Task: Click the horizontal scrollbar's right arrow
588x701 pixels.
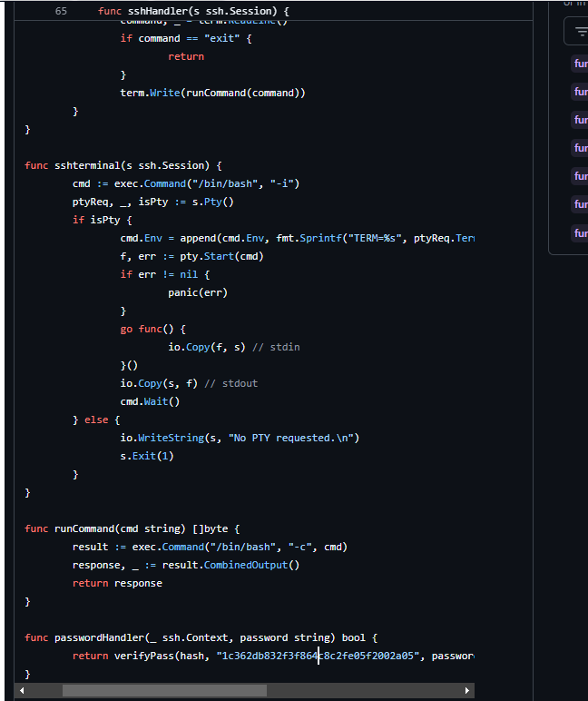Action: [467, 690]
